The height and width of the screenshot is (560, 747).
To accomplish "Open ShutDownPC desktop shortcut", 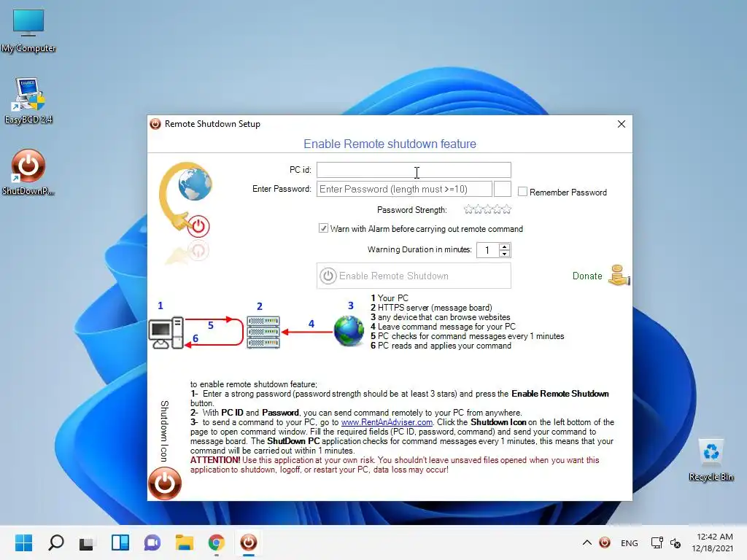I will coord(28,172).
